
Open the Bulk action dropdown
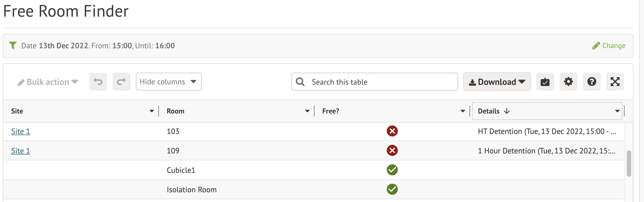[48, 82]
